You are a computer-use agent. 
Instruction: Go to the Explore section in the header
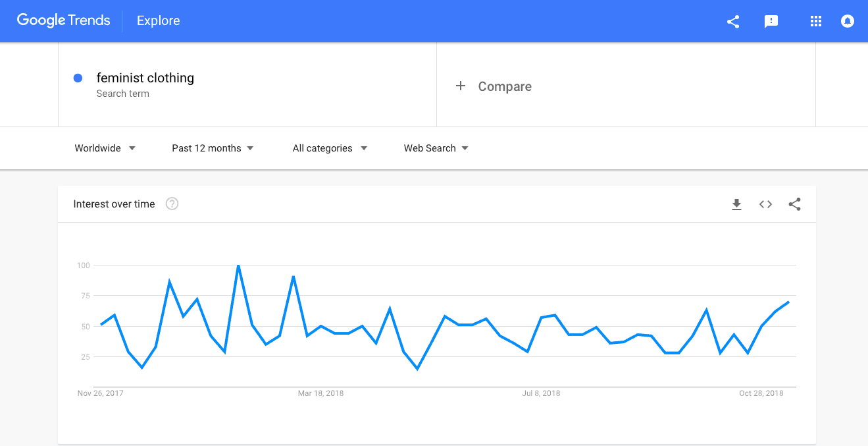click(x=159, y=21)
